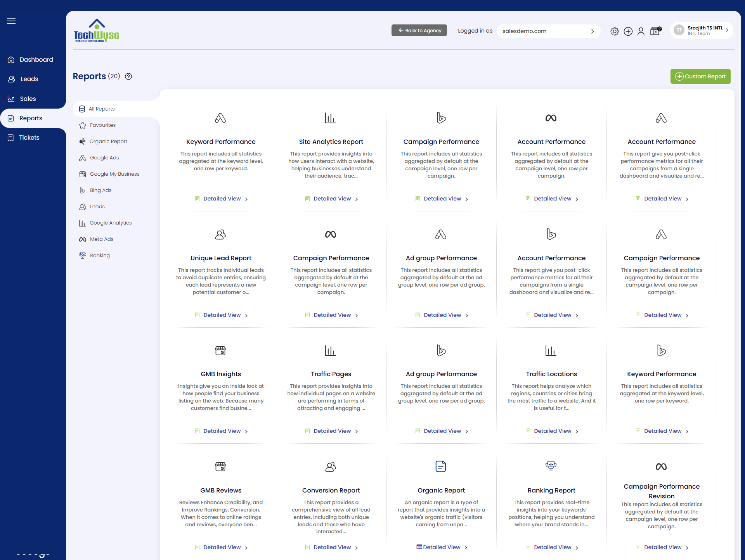Click the Unique Lead Report people icon

220,234
